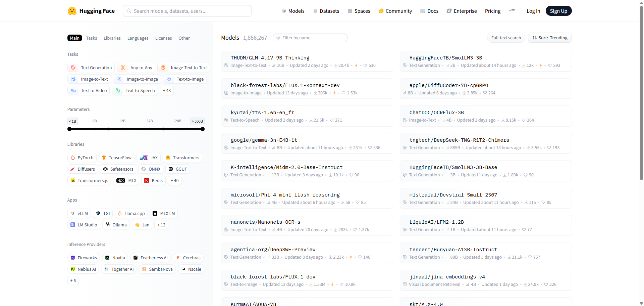Click the PyTorch library icon
644x306 pixels.
click(73, 158)
